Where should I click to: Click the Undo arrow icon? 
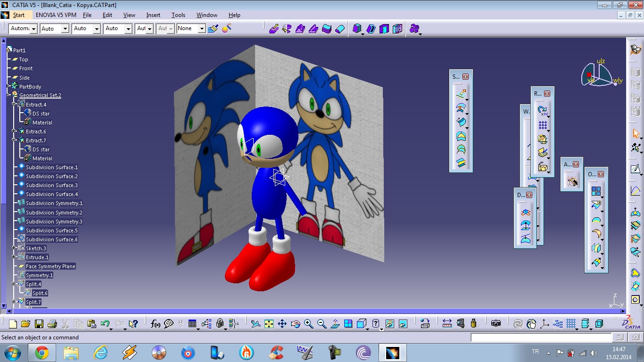point(105,324)
